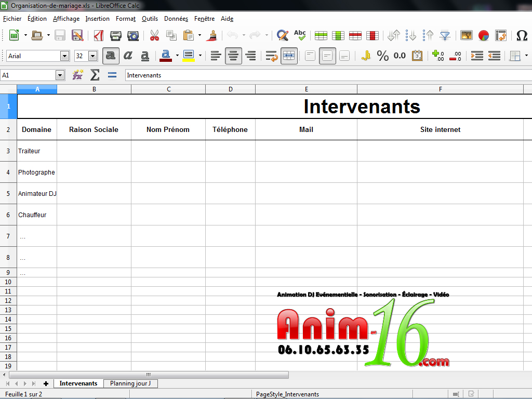Select the Intervenants sheet tab
Image resolution: width=532 pixels, height=399 pixels.
(x=78, y=383)
